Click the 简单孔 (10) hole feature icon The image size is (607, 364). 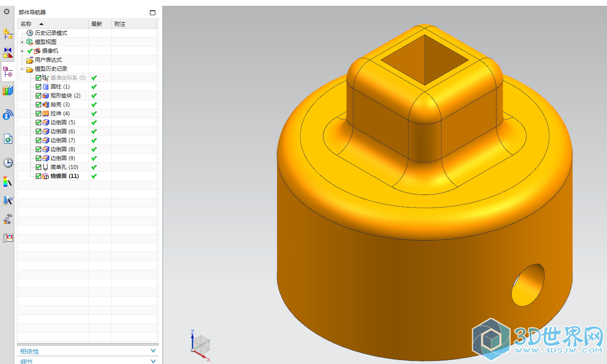pos(46,167)
